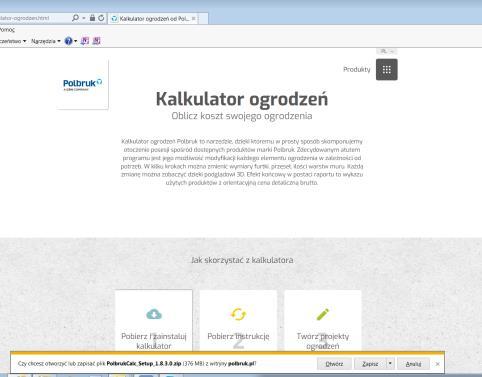
Task: Click the green pencil icon
Action: (322, 314)
